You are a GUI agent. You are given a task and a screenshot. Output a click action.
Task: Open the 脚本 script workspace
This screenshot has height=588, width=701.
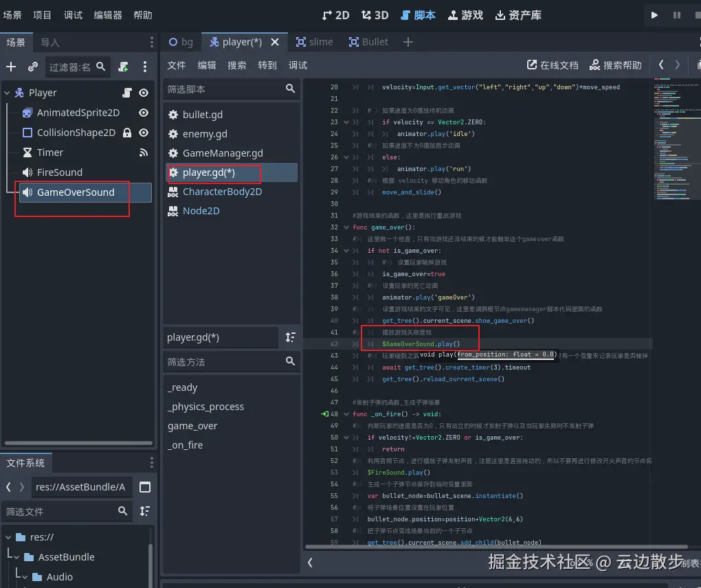coord(418,15)
